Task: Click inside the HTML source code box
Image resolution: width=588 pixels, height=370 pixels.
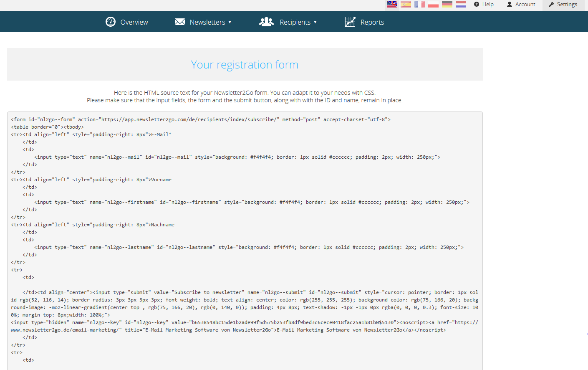Action: click(x=245, y=241)
